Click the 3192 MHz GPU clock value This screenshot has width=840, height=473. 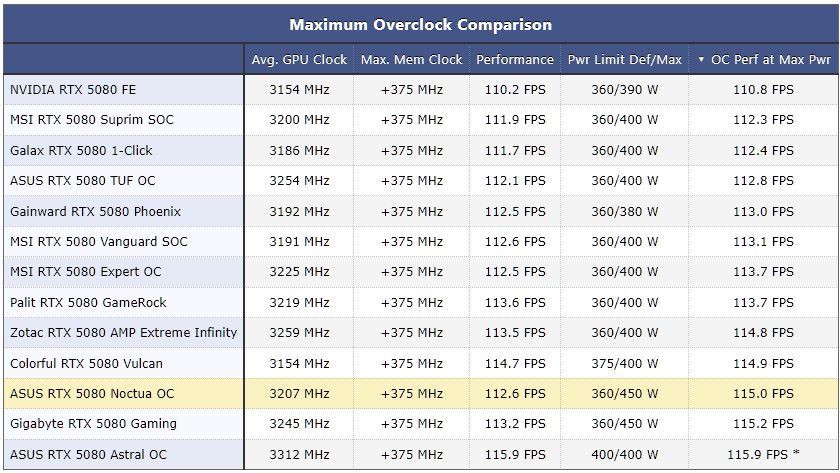point(299,212)
